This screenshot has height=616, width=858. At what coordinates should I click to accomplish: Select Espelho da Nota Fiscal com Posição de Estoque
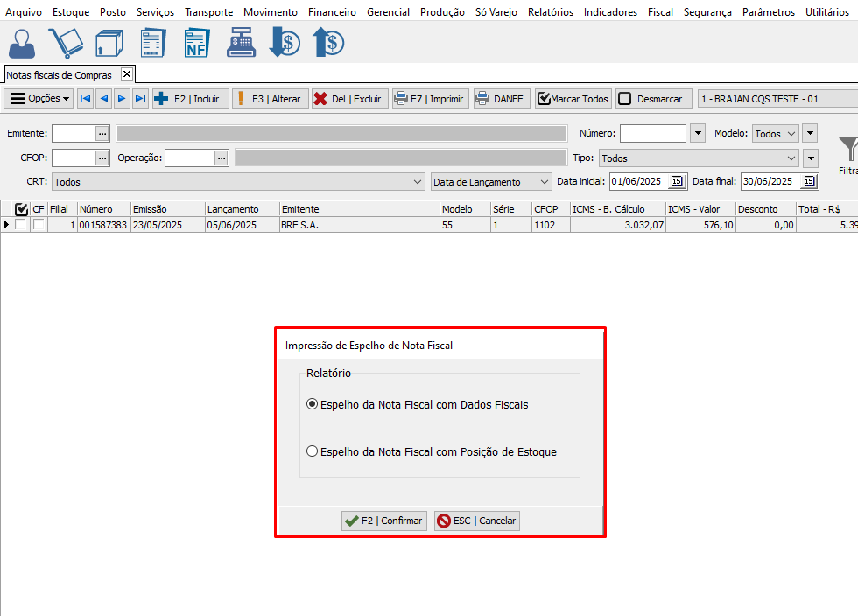pyautogui.click(x=312, y=451)
